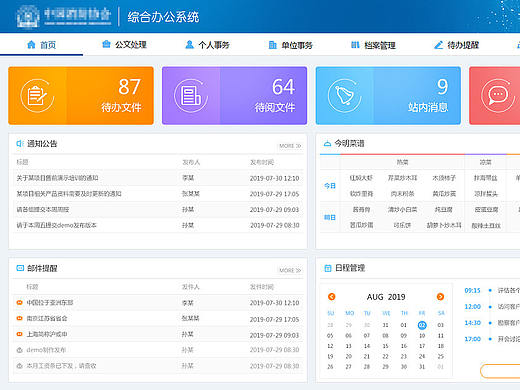The image size is (520, 390).
Task: Click the calendar icon beside 日程管理
Action: click(x=328, y=268)
